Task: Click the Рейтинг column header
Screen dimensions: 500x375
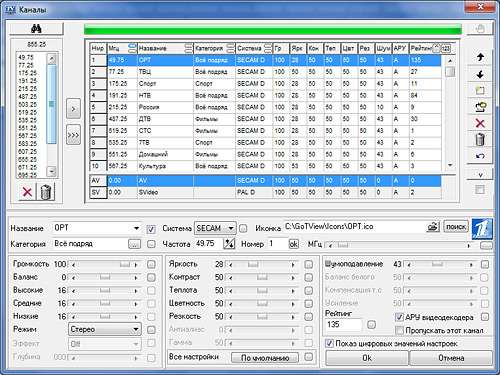Action: point(421,48)
